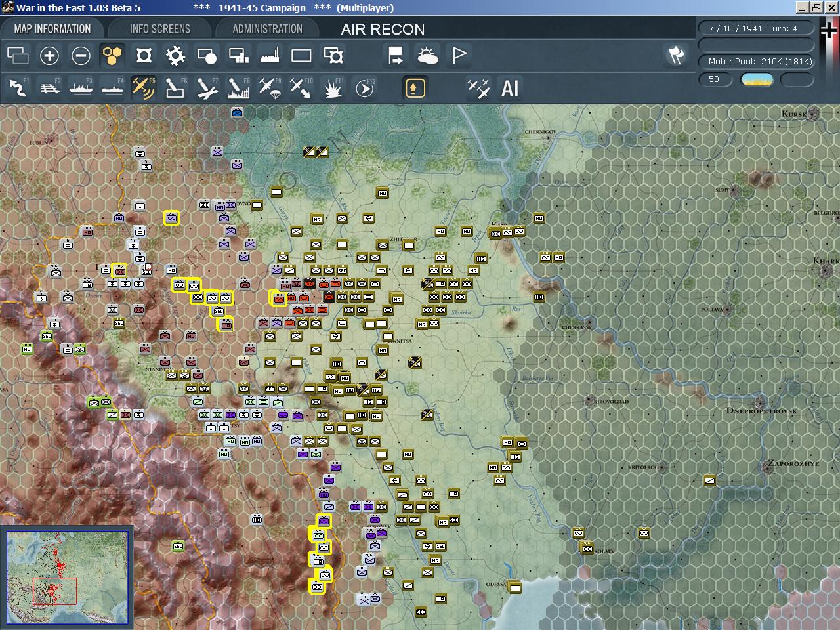
Task: Zoom in with the plus icon
Action: point(49,56)
